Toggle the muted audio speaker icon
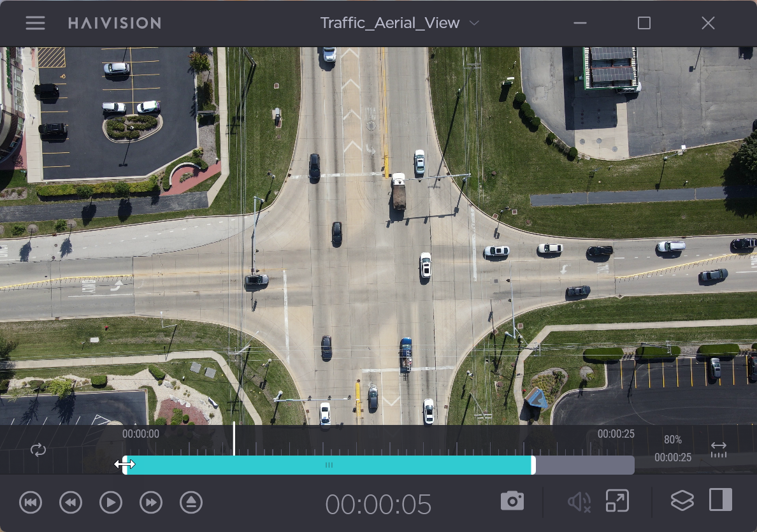This screenshot has height=532, width=757. pyautogui.click(x=579, y=502)
